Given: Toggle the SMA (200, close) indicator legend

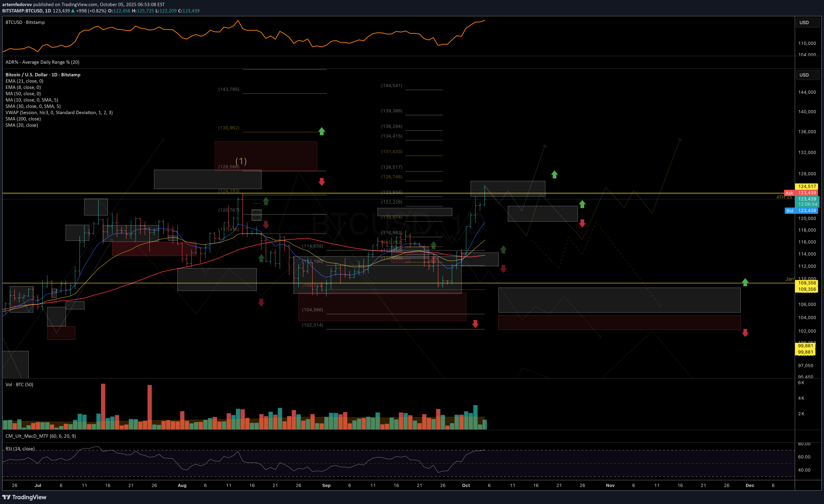Looking at the screenshot, I should [23, 119].
